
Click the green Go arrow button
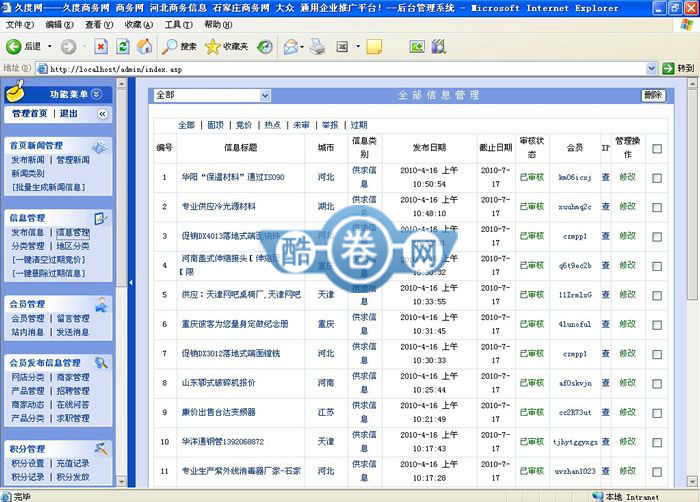(668, 69)
